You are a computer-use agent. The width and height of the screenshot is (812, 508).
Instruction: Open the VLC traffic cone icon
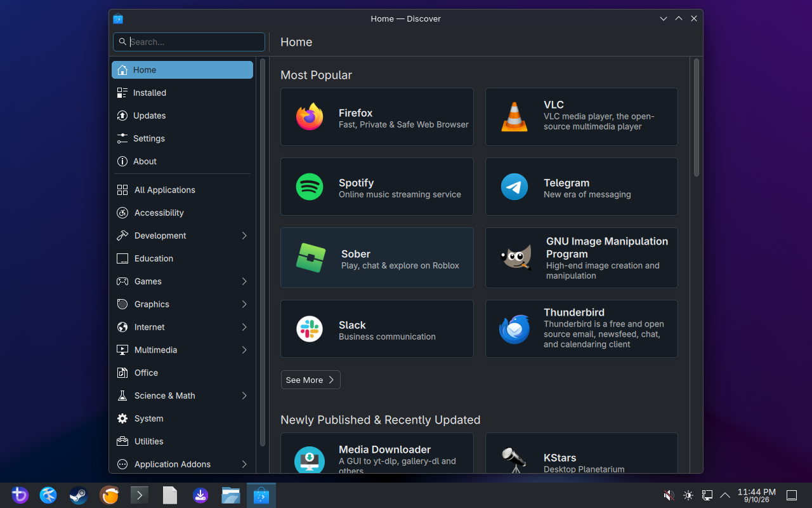coord(514,117)
